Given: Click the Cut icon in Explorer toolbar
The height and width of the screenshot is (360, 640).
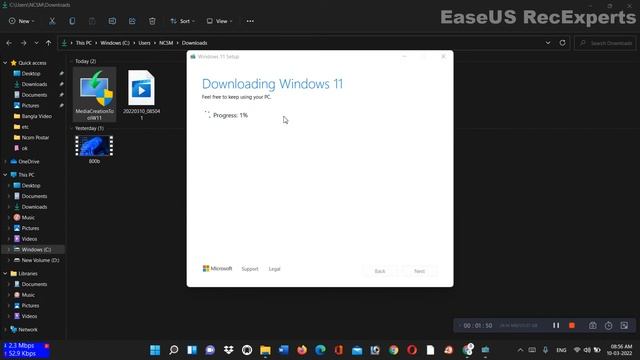Looking at the screenshot, I should pyautogui.click(x=52, y=21).
